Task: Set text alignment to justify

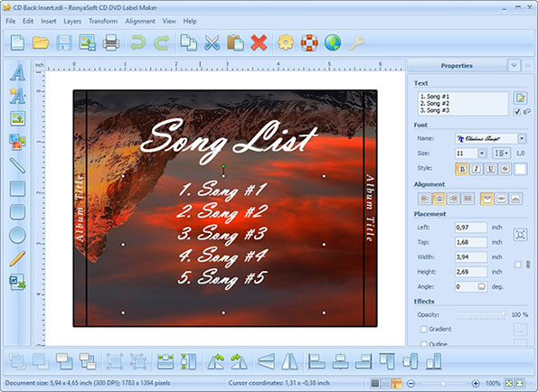Action: 467,199
